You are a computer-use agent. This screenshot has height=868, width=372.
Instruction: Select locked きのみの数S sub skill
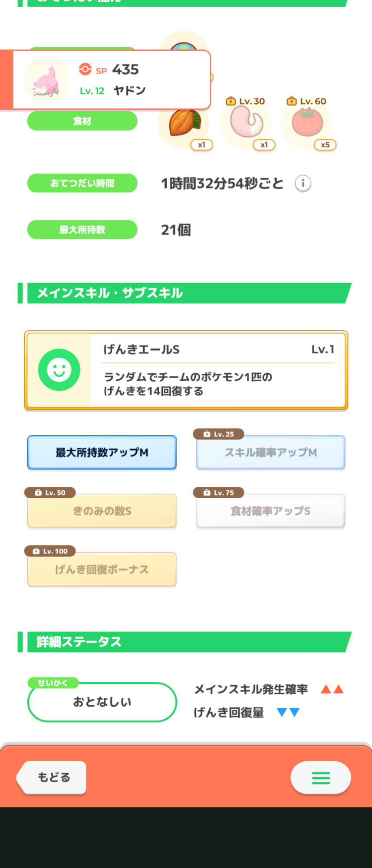point(102,511)
